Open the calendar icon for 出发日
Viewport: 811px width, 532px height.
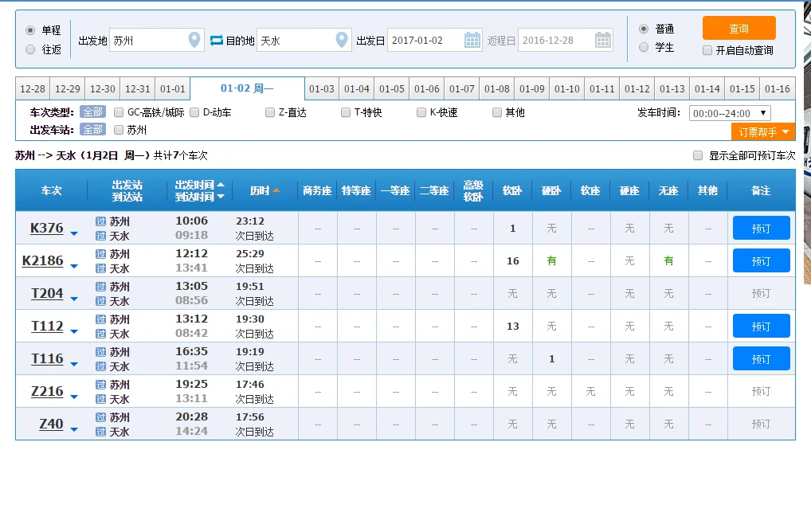pos(473,39)
